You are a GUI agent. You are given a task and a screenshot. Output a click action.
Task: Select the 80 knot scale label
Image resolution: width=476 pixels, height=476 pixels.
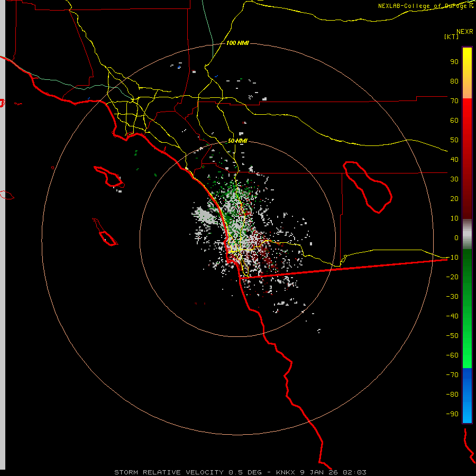454,81
